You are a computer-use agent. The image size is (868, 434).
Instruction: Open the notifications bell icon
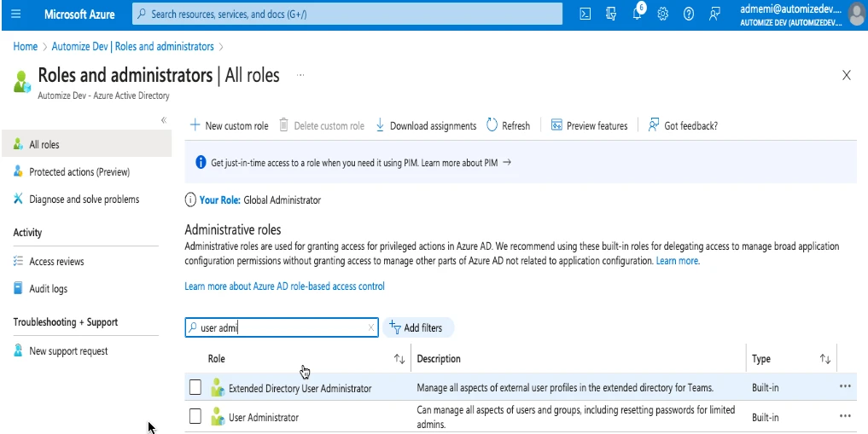coord(637,14)
